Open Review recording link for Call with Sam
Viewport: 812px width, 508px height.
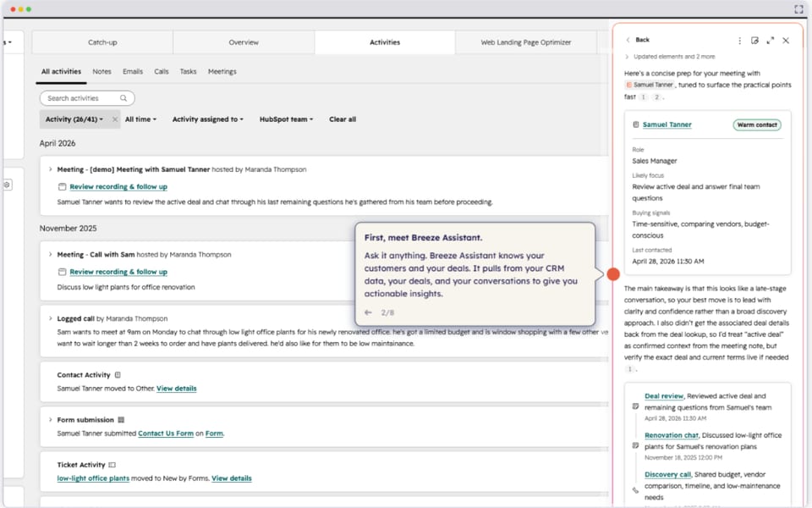click(118, 272)
